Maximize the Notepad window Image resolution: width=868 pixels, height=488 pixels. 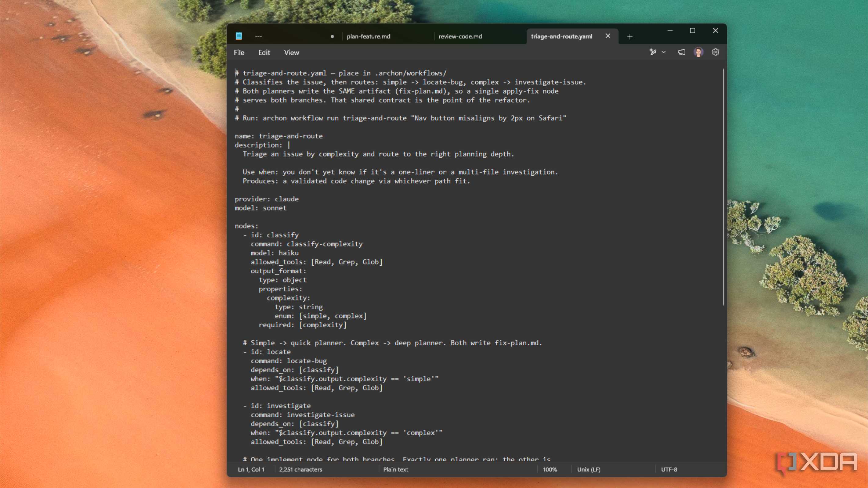pyautogui.click(x=693, y=30)
